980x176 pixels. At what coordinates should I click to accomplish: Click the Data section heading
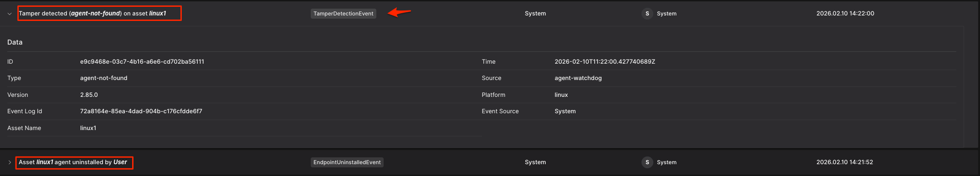15,42
